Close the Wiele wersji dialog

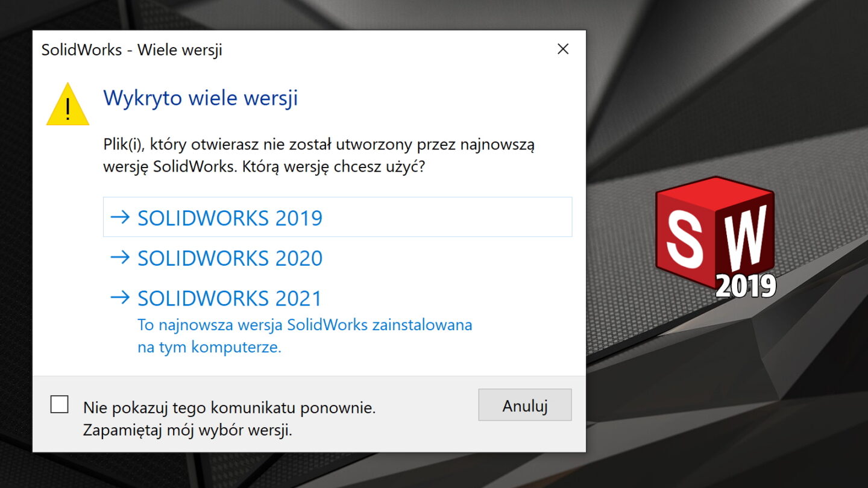click(x=563, y=49)
